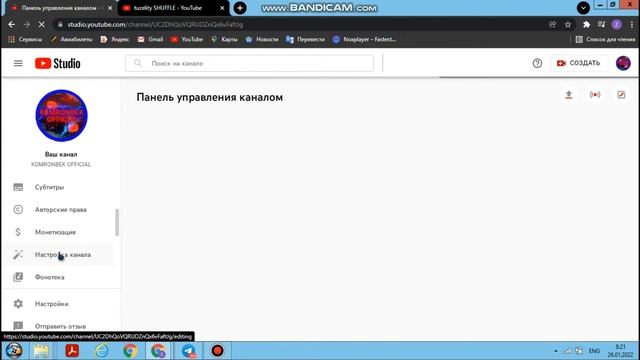Open the Новости bookmark
Screen dimensions: 640x360
(262, 39)
